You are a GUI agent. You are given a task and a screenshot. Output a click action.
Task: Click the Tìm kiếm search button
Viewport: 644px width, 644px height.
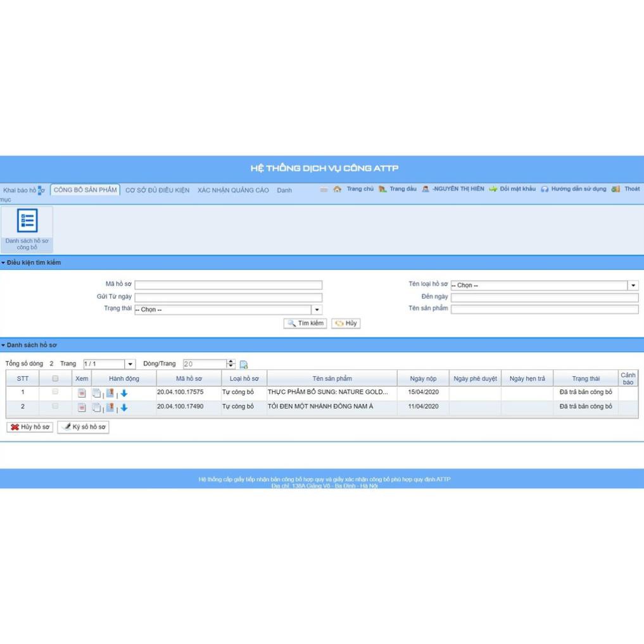coord(305,324)
